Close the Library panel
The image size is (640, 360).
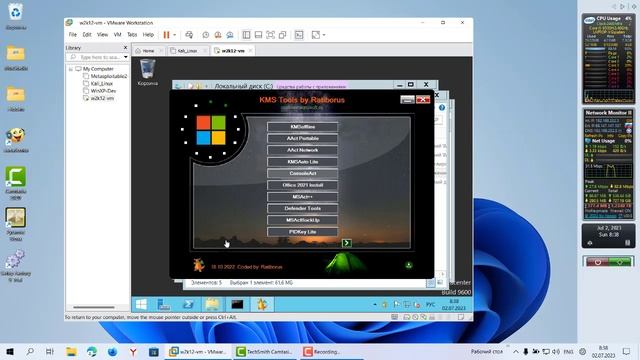[125, 48]
